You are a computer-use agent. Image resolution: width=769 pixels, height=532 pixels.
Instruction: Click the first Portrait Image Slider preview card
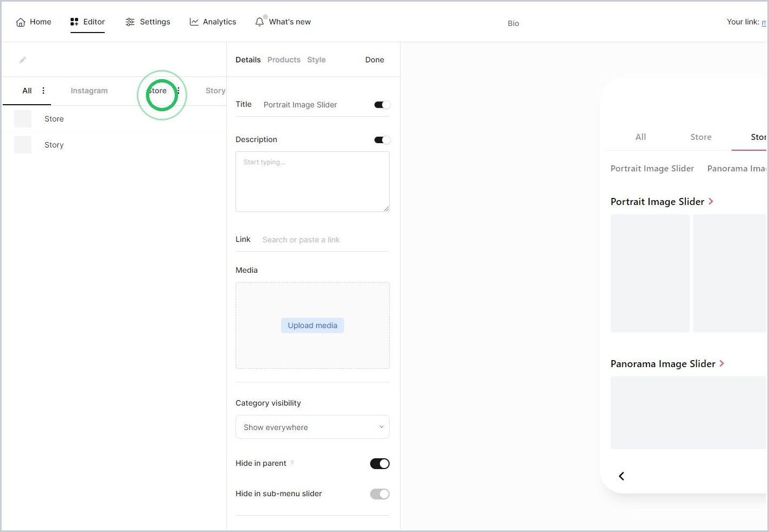pos(650,273)
